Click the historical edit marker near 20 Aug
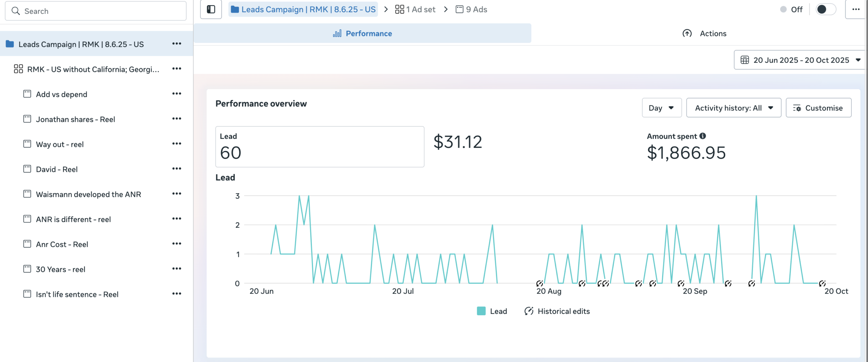 click(x=539, y=283)
